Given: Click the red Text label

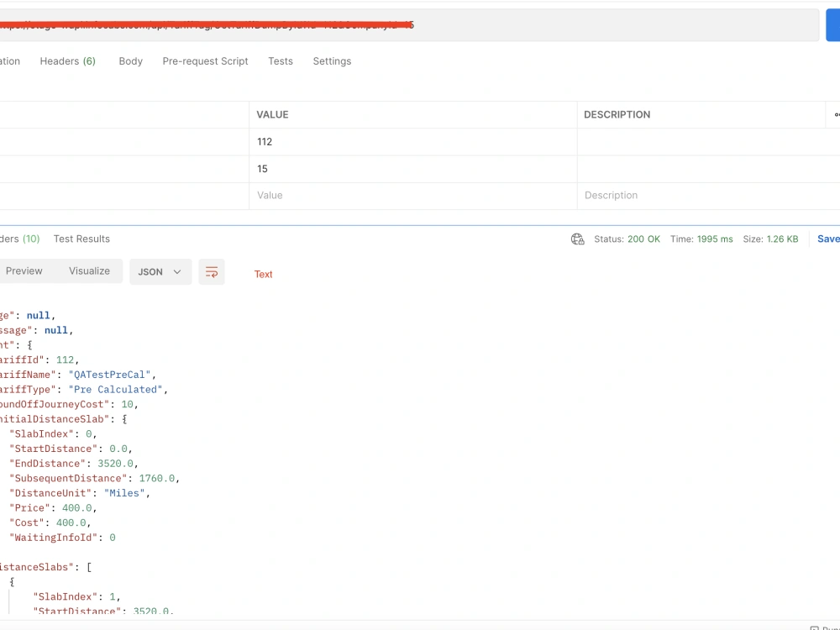Looking at the screenshot, I should click(263, 275).
